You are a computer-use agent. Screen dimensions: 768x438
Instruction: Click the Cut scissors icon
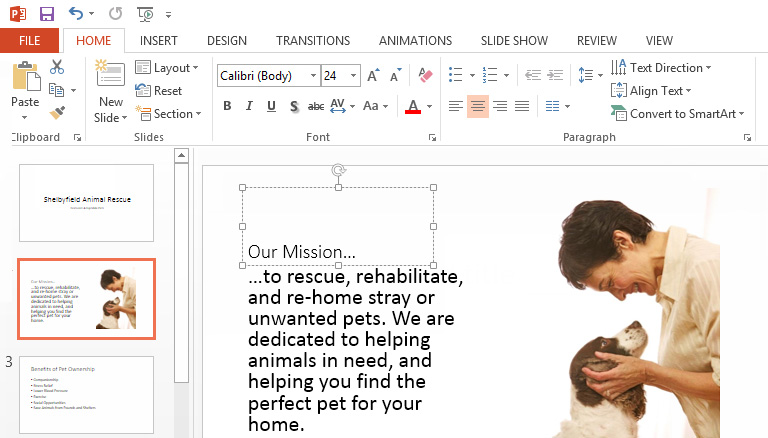[57, 67]
